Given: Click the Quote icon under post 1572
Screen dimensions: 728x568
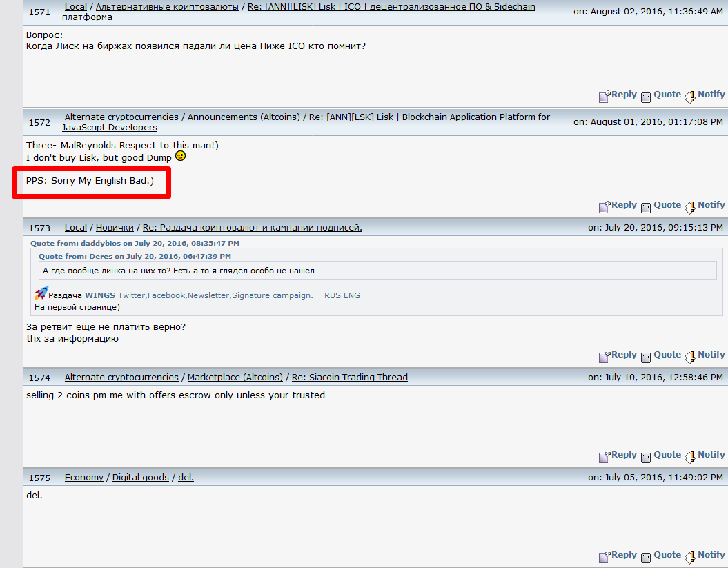Looking at the screenshot, I should point(646,208).
